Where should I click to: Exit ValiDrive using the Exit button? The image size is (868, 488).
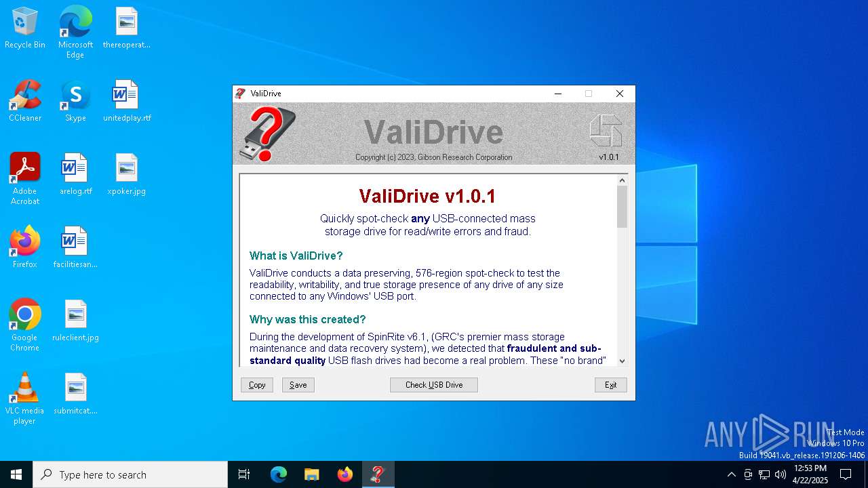(611, 385)
